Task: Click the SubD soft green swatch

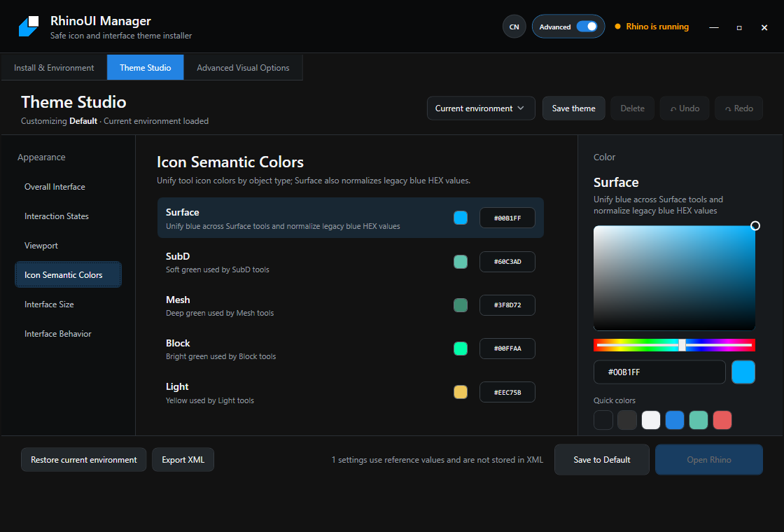Action: 461,262
